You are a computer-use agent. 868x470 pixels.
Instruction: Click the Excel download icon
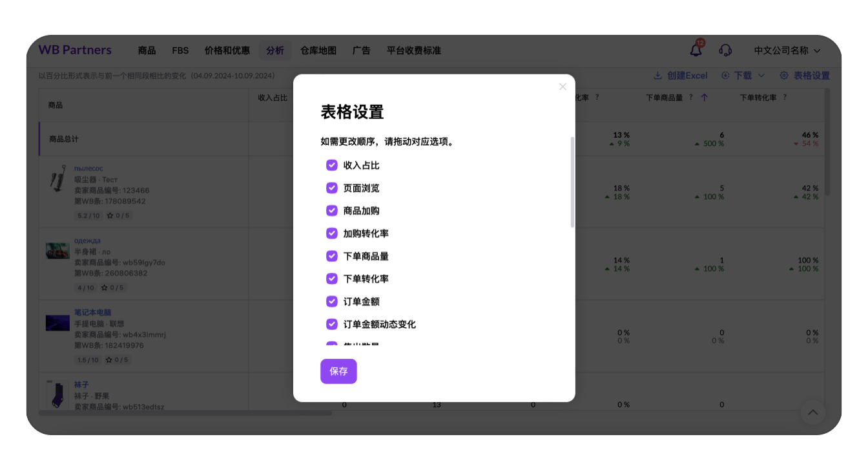tap(657, 76)
